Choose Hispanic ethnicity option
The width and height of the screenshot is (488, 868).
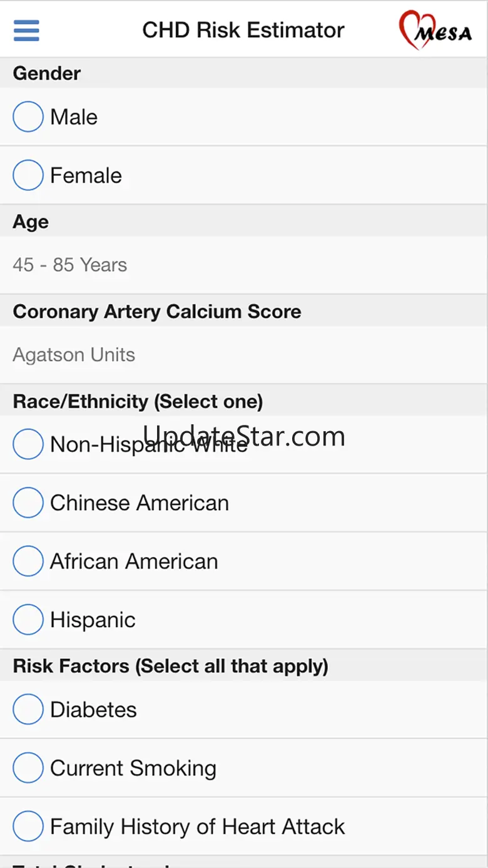pos(28,620)
